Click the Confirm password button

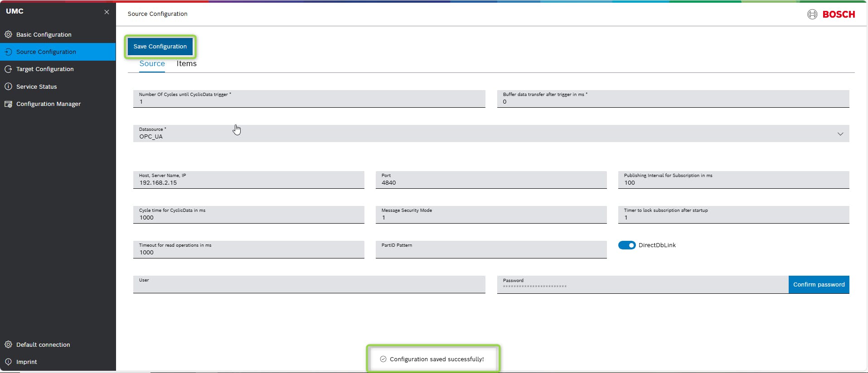coord(819,285)
